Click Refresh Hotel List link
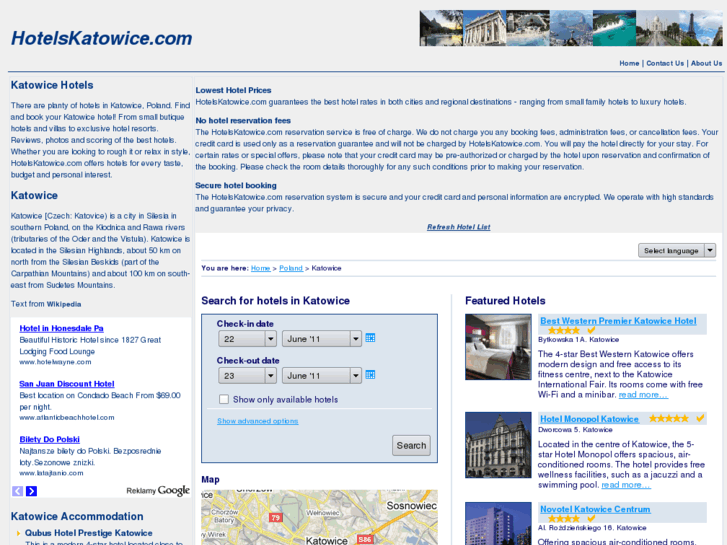Viewport: 727px width, 545px height. pyautogui.click(x=459, y=227)
